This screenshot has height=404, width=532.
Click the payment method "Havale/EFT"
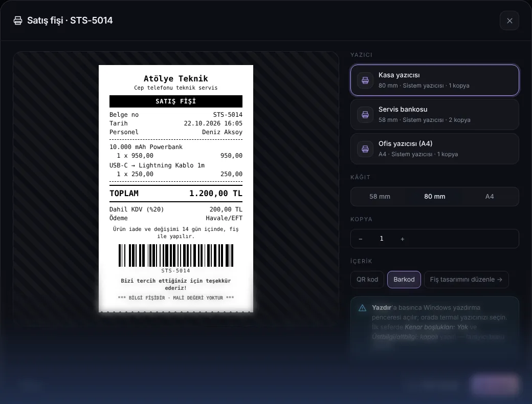coord(224,218)
